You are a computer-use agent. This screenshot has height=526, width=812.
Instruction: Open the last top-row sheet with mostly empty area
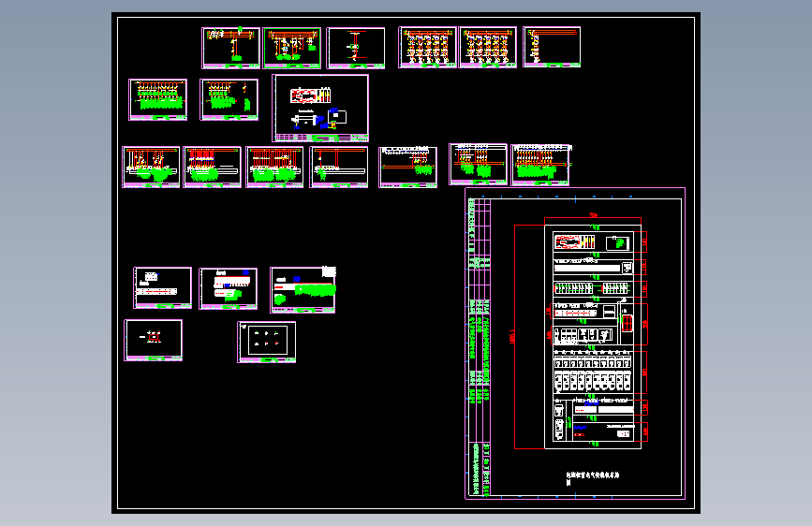552,47
